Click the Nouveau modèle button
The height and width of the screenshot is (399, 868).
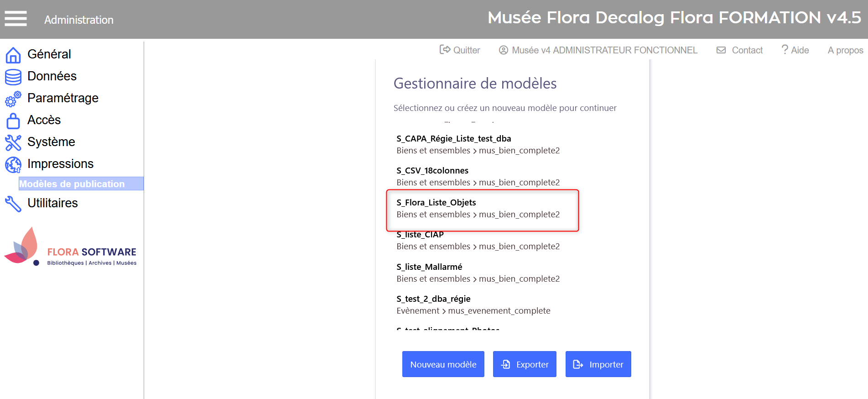(443, 364)
